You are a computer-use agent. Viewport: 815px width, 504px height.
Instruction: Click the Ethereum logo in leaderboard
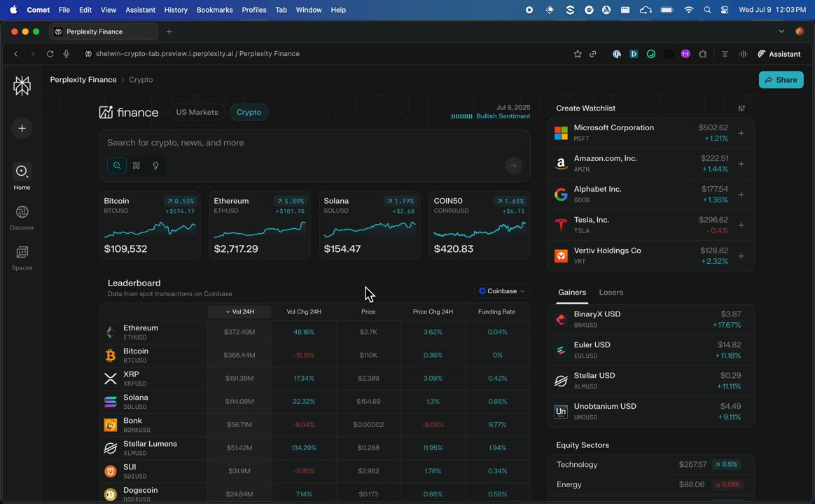tap(110, 332)
